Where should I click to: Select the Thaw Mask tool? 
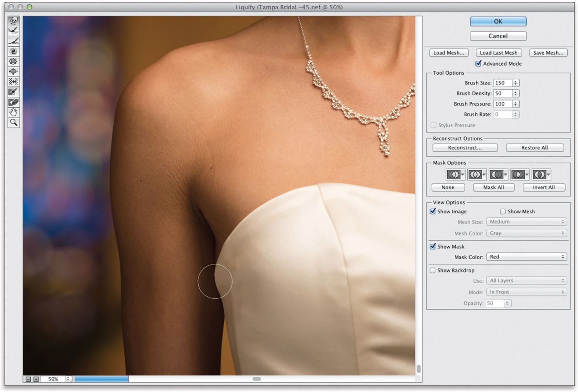tap(14, 102)
